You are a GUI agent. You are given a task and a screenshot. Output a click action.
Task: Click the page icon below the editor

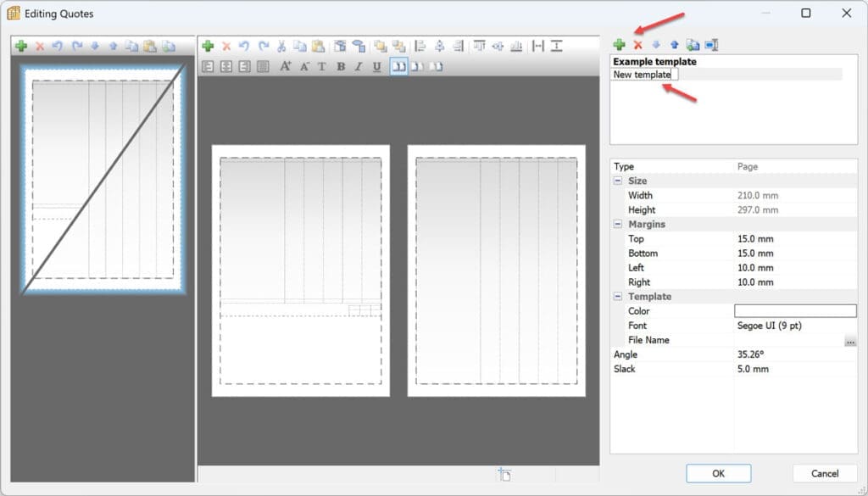[x=504, y=475]
